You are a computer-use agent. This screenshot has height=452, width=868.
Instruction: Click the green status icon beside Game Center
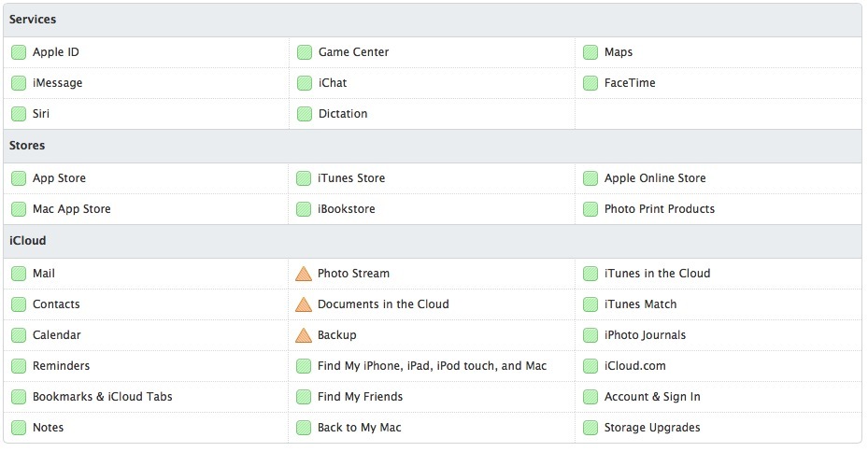tap(305, 52)
